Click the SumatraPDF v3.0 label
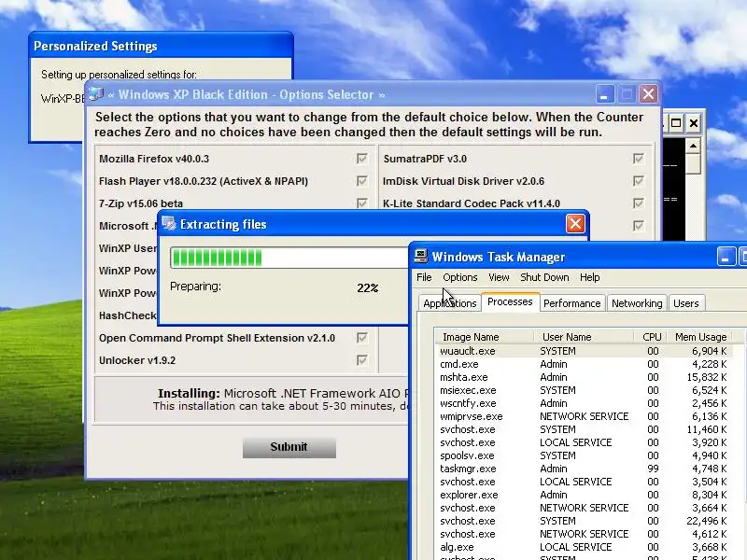 coord(425,159)
